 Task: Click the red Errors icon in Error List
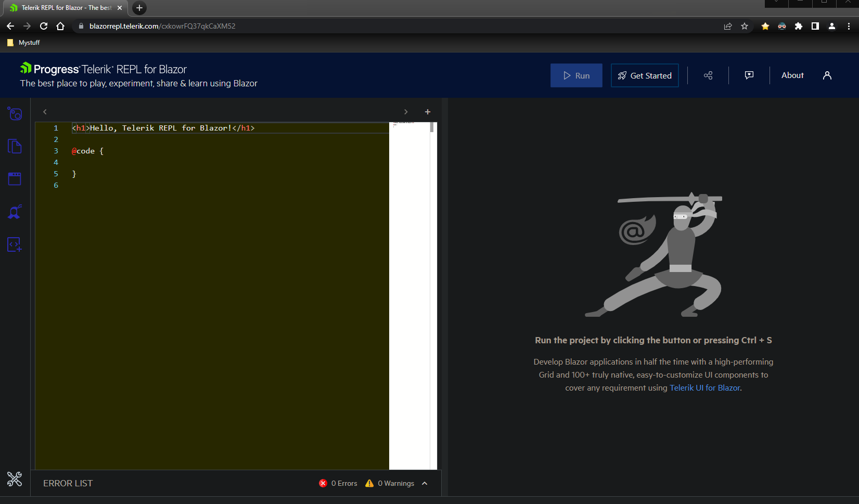[x=323, y=483]
